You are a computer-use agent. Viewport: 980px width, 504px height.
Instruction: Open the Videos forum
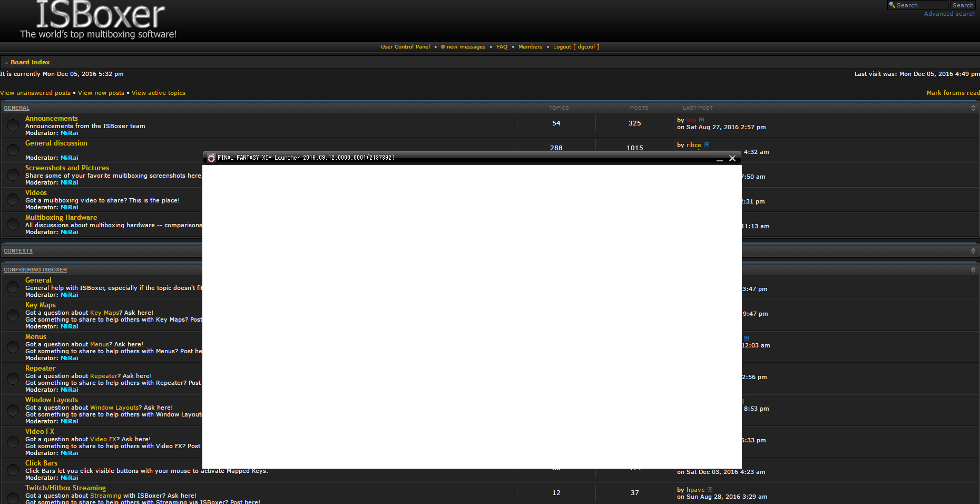click(x=36, y=193)
